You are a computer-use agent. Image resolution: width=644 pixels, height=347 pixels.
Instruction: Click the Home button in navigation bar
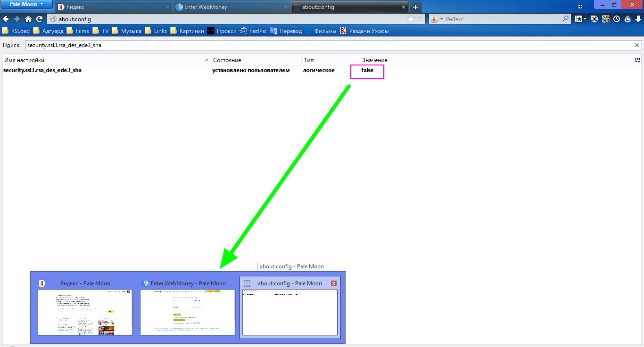tap(28, 19)
